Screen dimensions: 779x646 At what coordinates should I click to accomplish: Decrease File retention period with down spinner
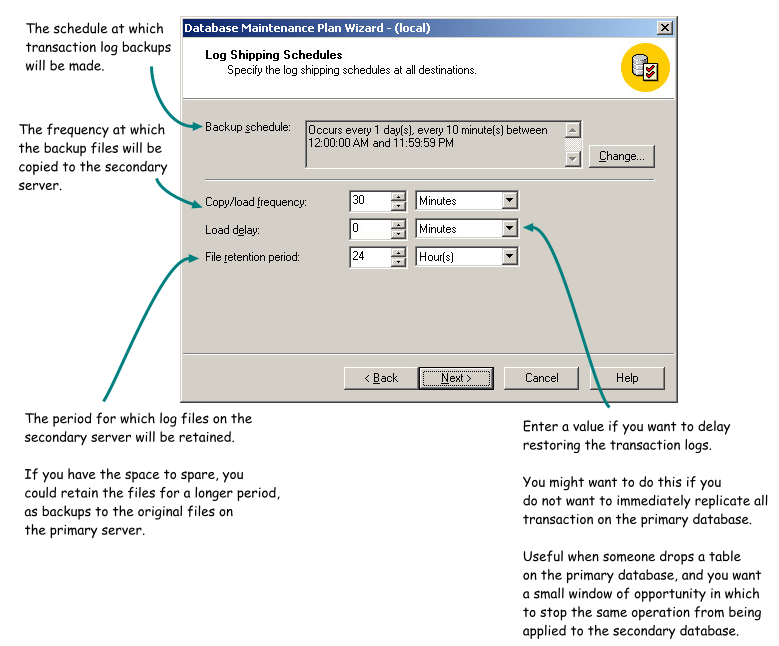tap(398, 261)
